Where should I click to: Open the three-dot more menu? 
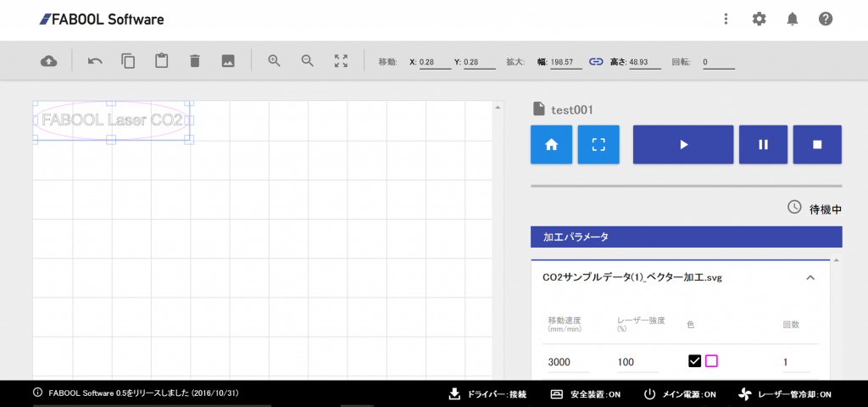(x=726, y=19)
